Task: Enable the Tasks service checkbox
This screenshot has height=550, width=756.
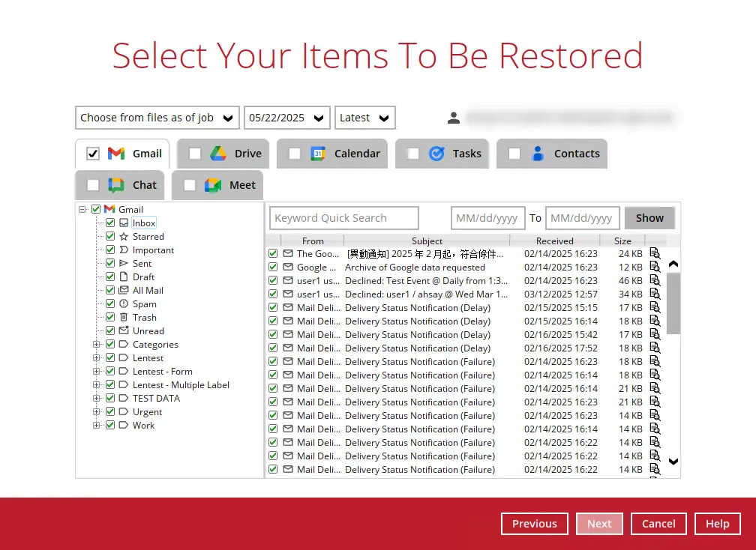Action: [412, 153]
